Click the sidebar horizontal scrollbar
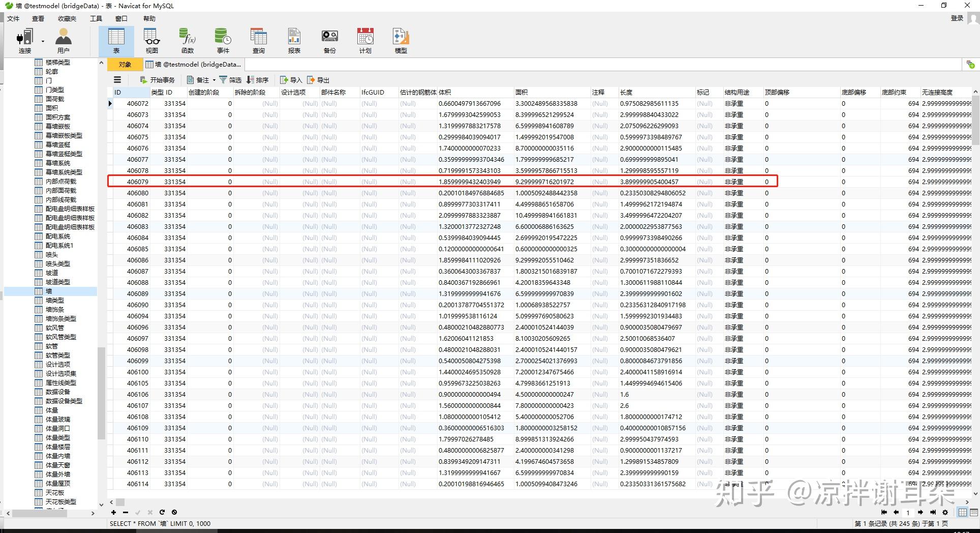980x533 pixels. pyautogui.click(x=40, y=514)
